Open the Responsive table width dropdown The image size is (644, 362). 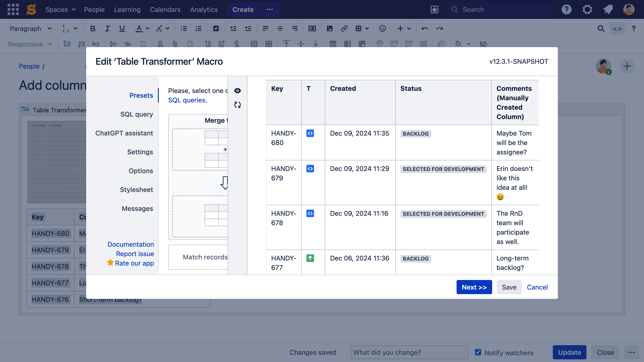(30, 44)
